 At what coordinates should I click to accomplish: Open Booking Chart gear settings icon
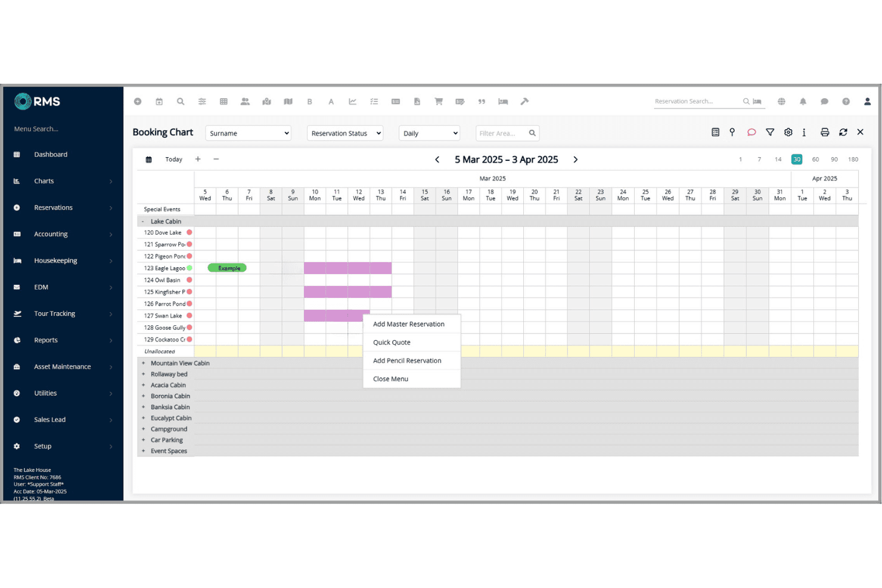tap(788, 132)
